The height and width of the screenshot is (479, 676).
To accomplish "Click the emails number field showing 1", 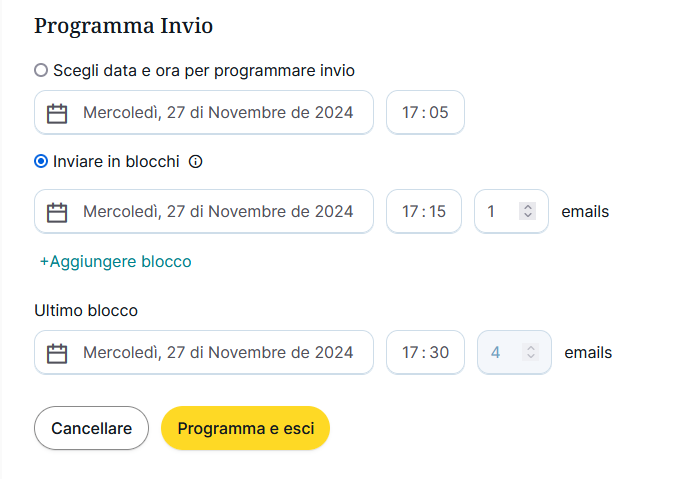I will tap(495, 212).
